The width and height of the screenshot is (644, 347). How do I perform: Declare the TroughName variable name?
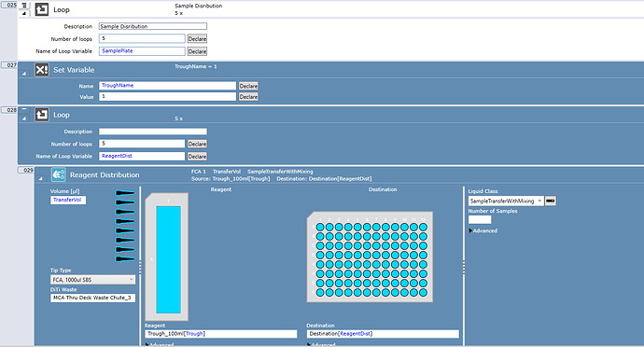pyautogui.click(x=248, y=86)
